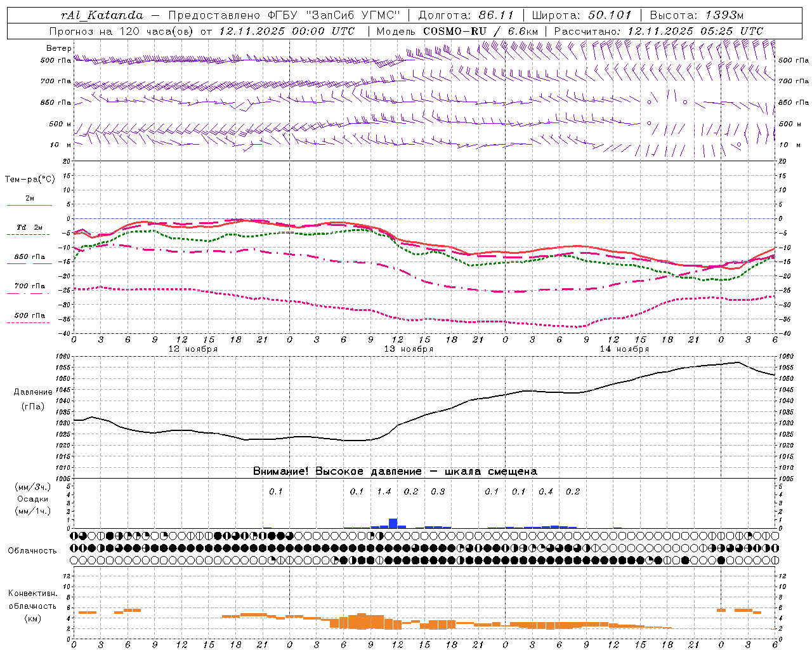Click the Облачность panel label
This screenshot has width=812, height=650.
32,551
